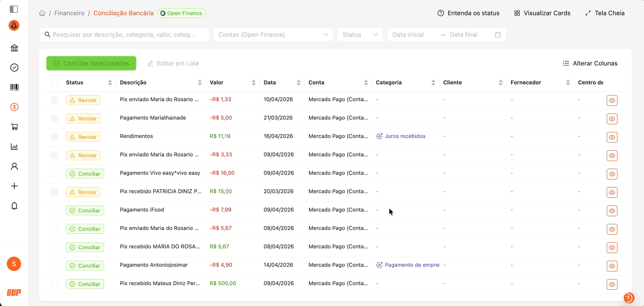Click the notifications bell icon
Screen dimensions: 644x306
(14, 206)
